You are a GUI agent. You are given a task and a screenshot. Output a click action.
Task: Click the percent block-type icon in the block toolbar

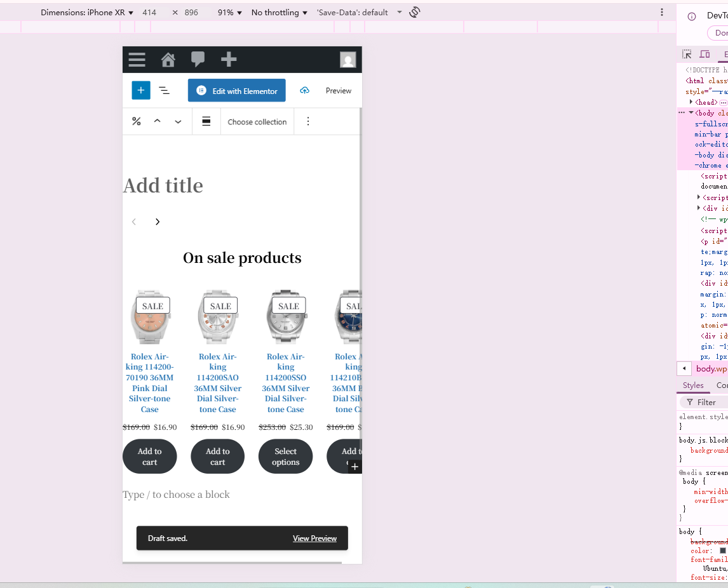pos(136,121)
